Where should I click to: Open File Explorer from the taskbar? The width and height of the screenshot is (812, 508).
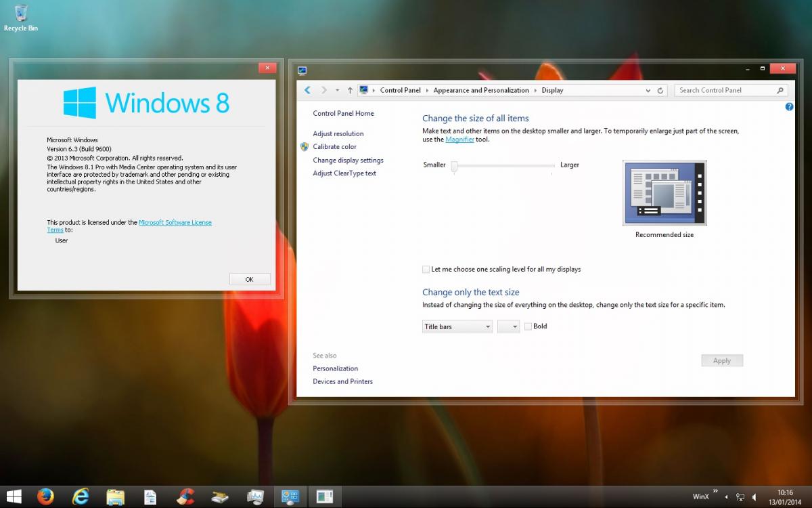116,496
